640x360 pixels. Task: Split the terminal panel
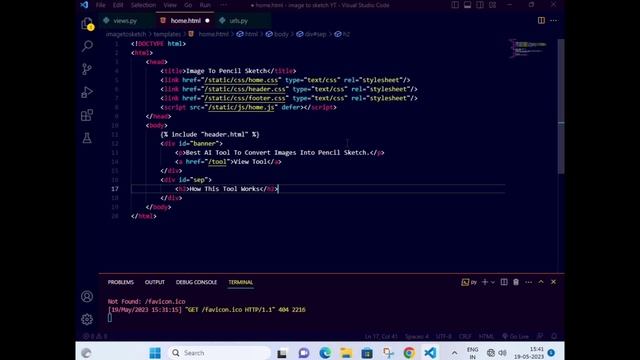tap(504, 282)
